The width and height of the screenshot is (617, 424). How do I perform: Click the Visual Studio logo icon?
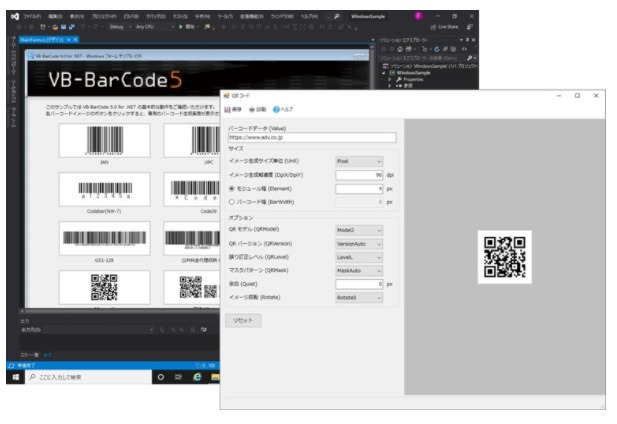click(15, 17)
